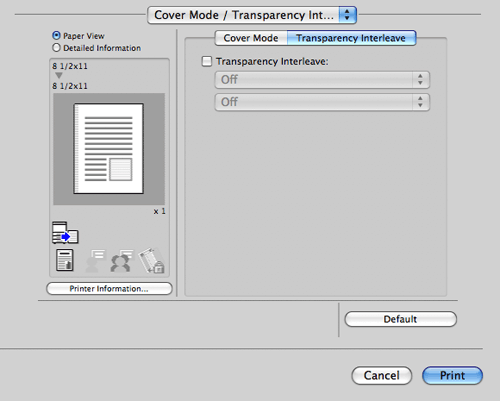This screenshot has height=401, width=500.
Task: Enable the Transparency Interleave checkbox
Action: 207,61
